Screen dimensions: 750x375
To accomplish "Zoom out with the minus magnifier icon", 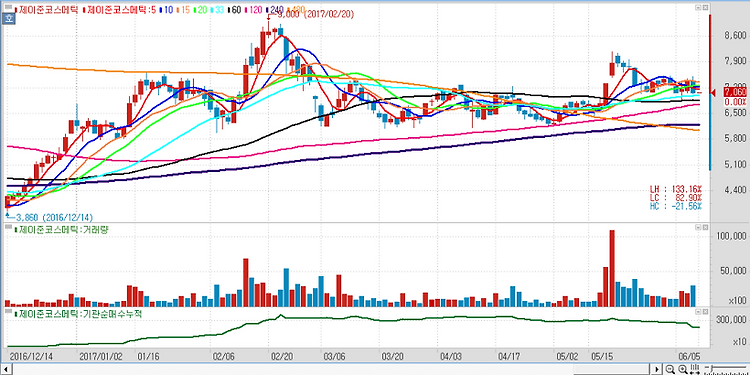I will [671, 369].
